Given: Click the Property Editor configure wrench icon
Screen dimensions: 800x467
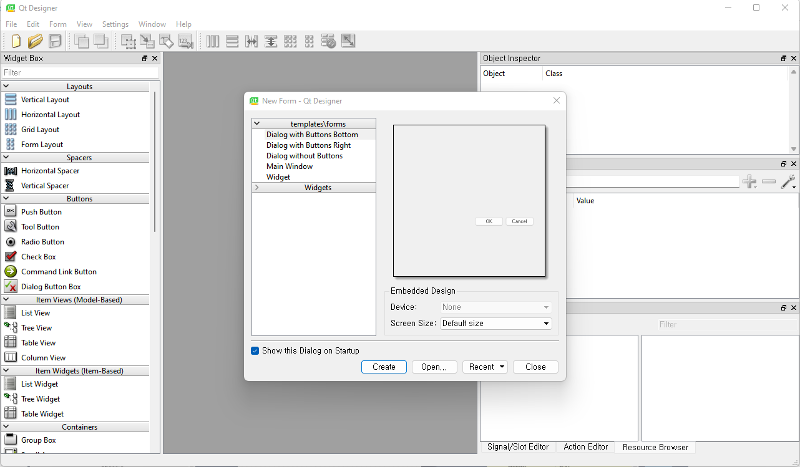Looking at the screenshot, I should (788, 181).
